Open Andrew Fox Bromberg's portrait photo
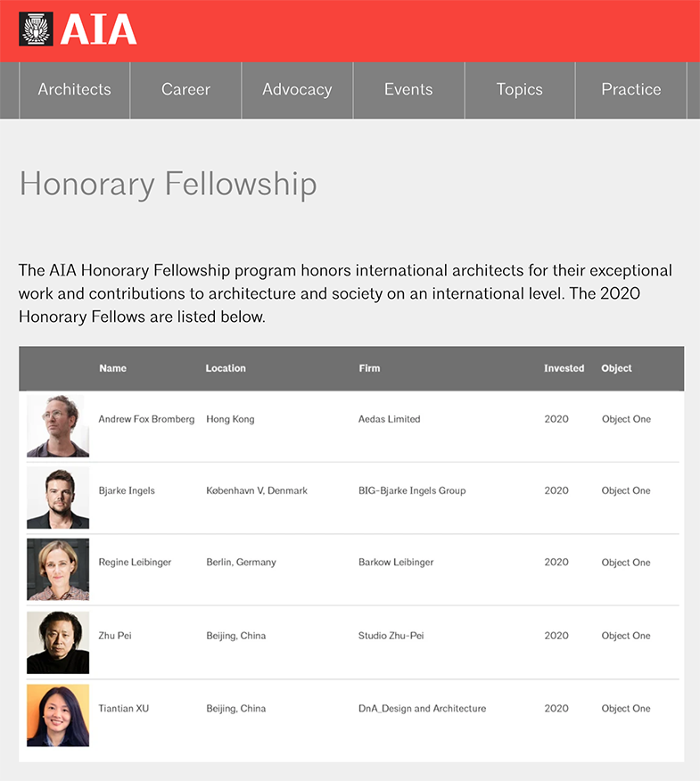700x781 pixels. click(58, 426)
